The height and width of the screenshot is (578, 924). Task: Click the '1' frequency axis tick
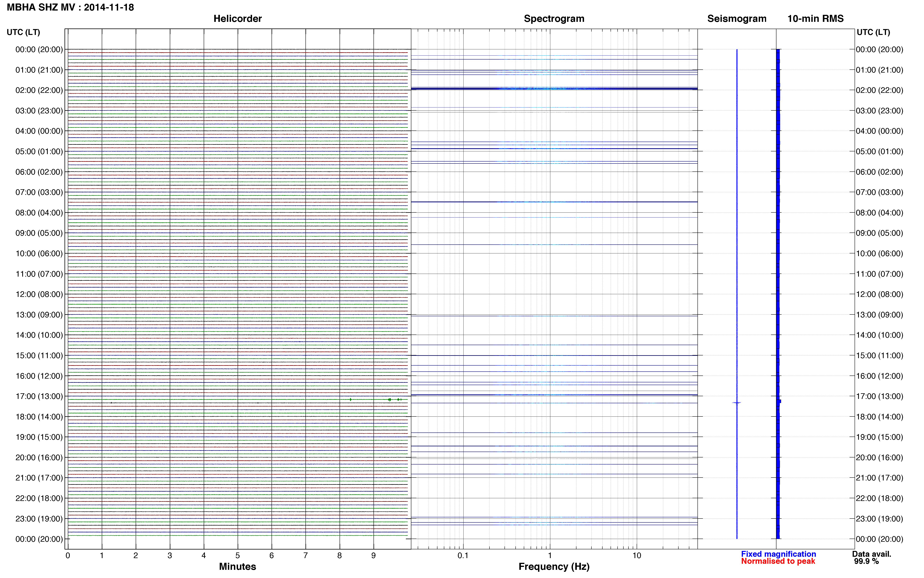tap(550, 555)
